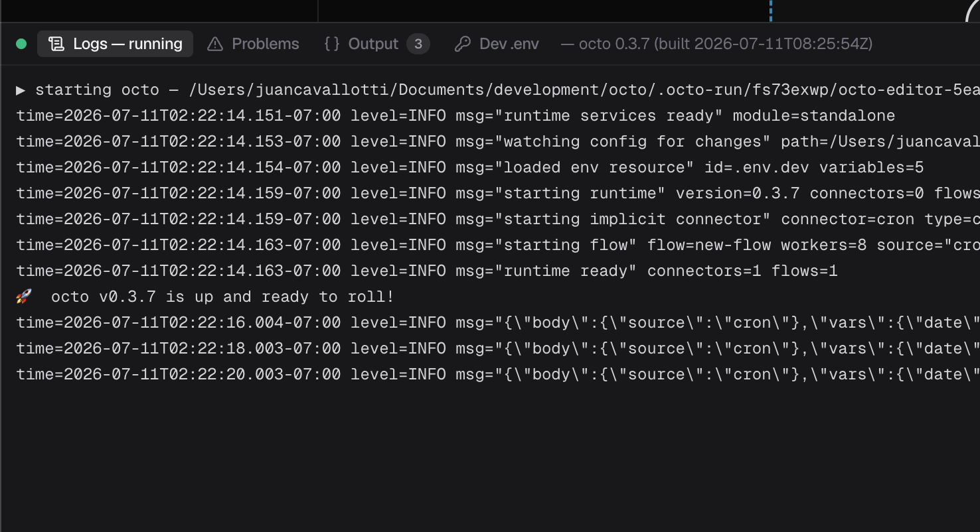Select the "starting flow" log line
This screenshot has height=532, width=980.
[x=498, y=245]
